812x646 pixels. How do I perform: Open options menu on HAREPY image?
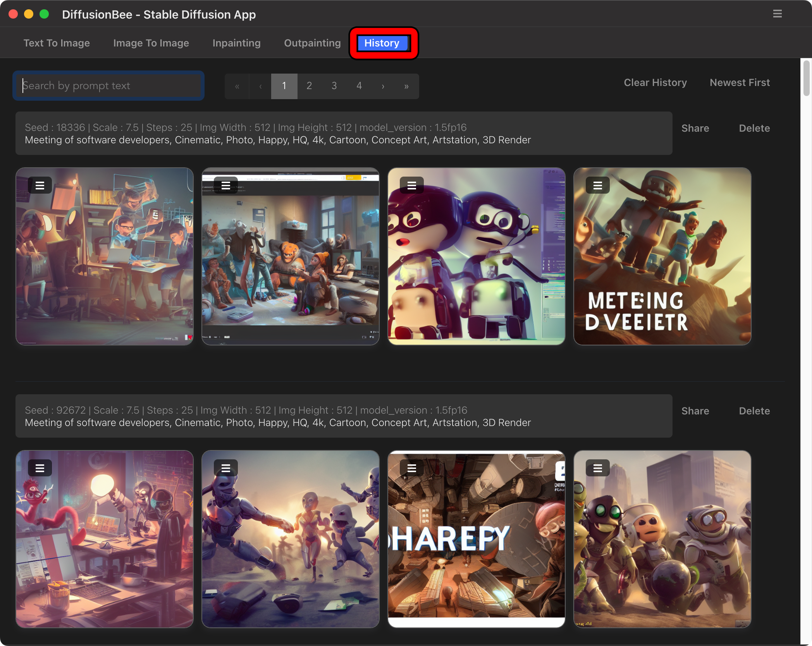[x=411, y=468]
